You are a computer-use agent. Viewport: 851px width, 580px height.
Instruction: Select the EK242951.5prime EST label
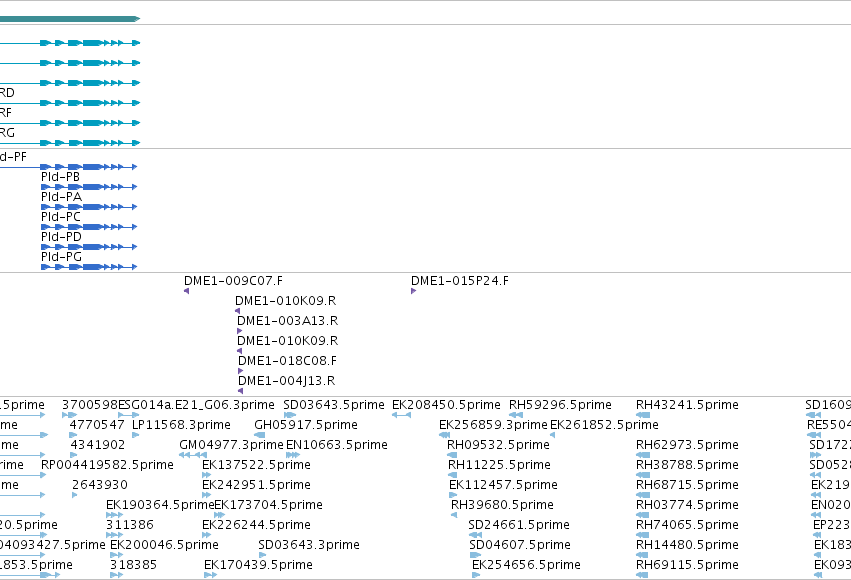256,486
